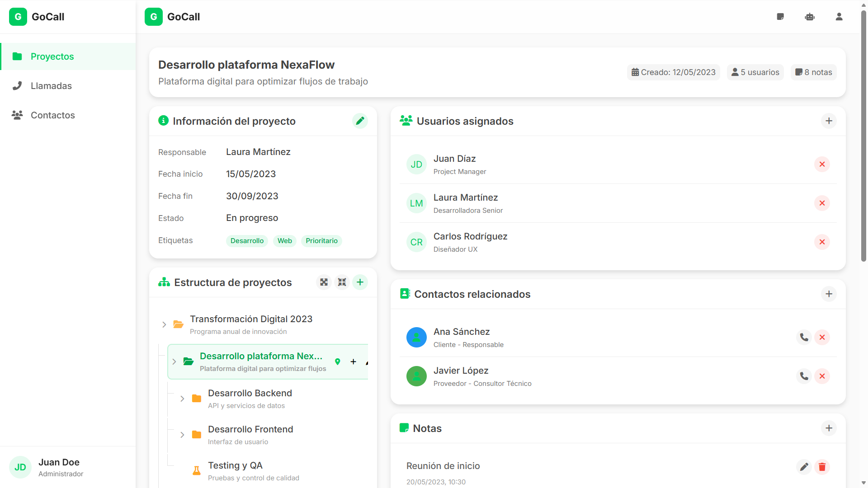Delete the Reunión de inicio note
The height and width of the screenshot is (488, 868).
pyautogui.click(x=822, y=467)
